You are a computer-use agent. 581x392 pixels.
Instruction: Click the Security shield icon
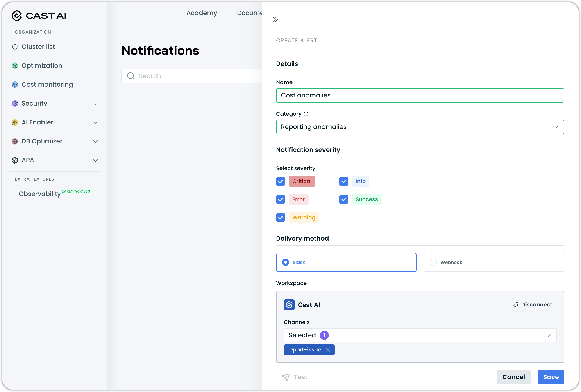tap(15, 104)
